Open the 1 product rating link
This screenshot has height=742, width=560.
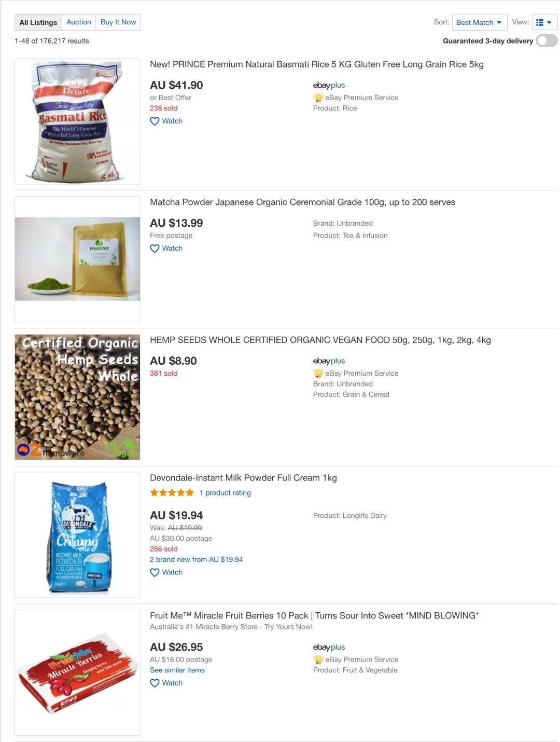tap(225, 493)
